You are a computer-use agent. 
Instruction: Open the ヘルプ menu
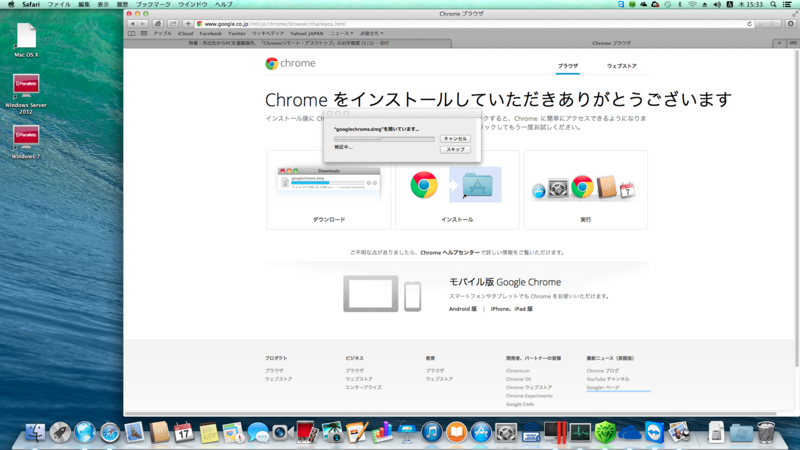tap(223, 4)
